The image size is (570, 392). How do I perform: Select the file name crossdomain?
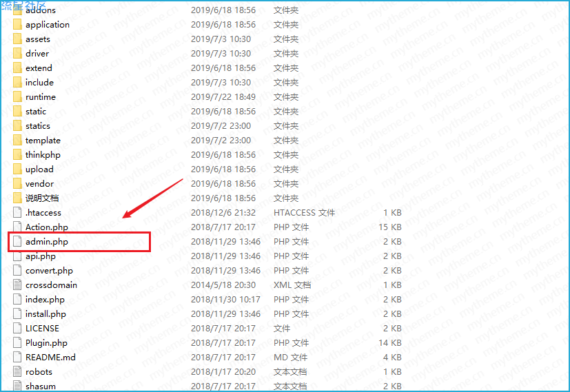[x=51, y=285]
